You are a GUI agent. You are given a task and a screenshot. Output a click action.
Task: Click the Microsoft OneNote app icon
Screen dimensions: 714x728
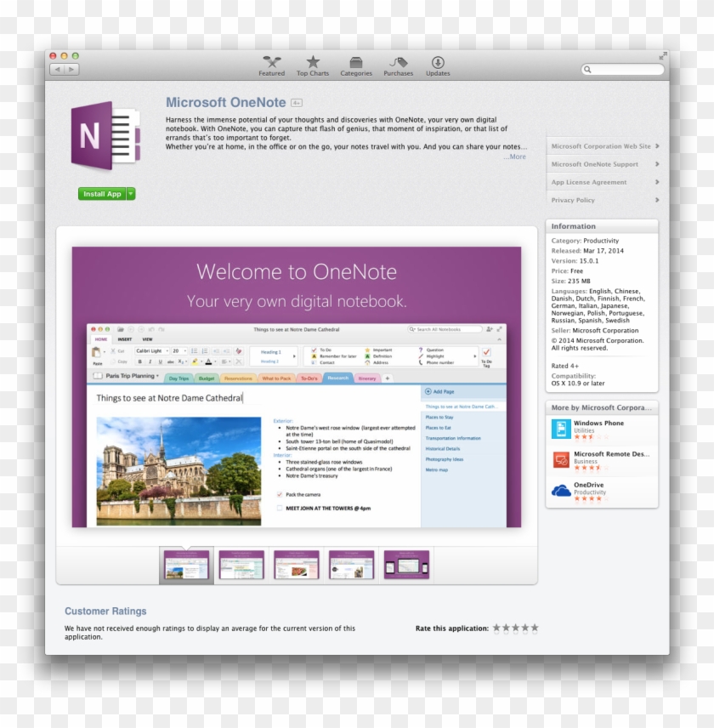click(105, 135)
